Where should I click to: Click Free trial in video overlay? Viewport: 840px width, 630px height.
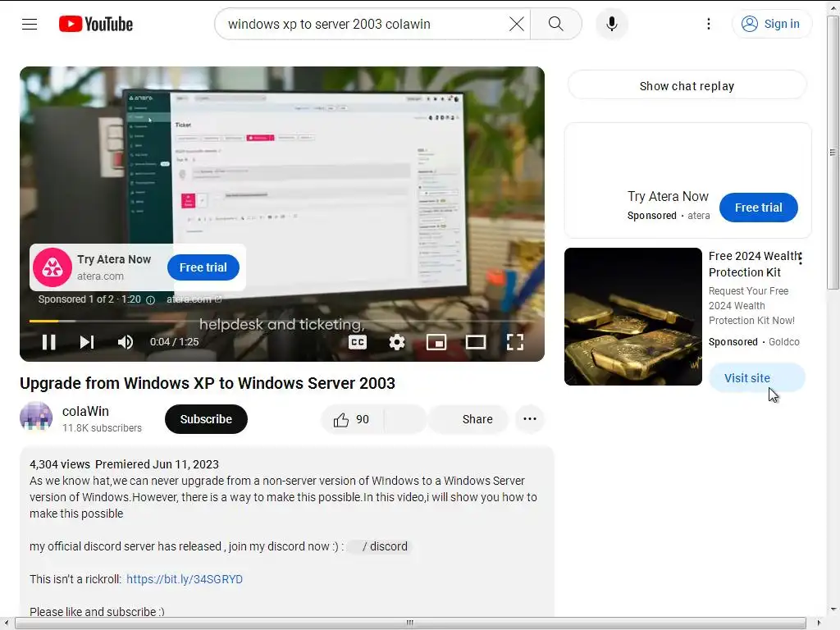(203, 267)
